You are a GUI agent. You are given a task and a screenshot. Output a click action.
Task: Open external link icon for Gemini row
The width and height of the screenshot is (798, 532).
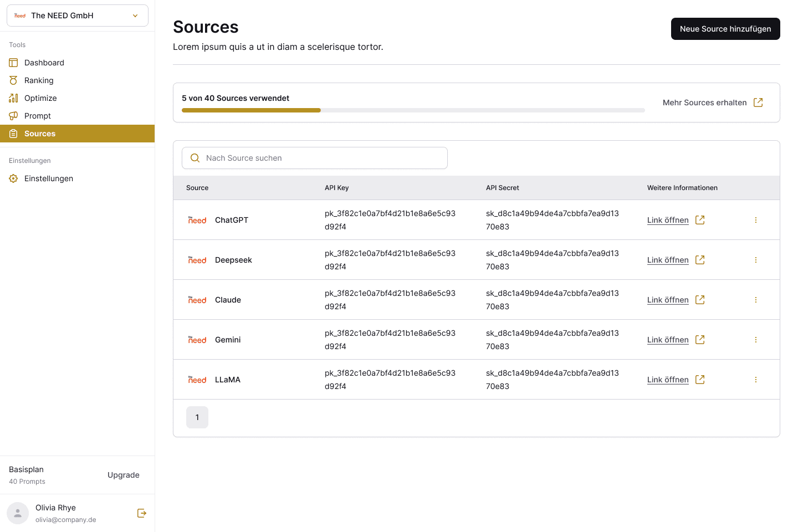[x=700, y=340]
